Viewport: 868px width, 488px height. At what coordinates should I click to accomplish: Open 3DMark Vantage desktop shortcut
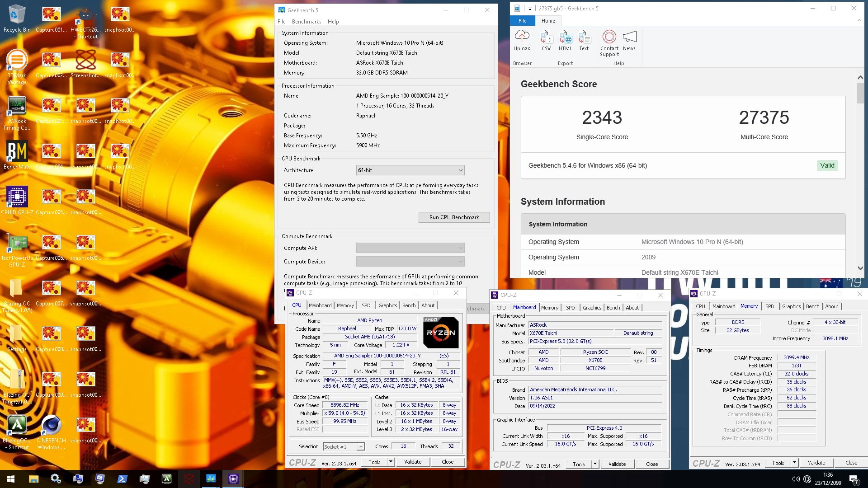click(17, 68)
